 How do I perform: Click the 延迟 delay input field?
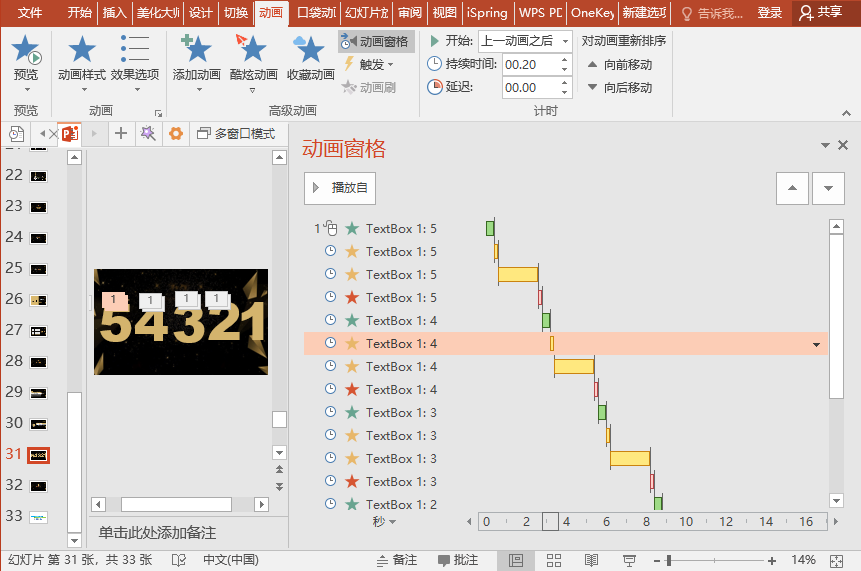pos(530,88)
